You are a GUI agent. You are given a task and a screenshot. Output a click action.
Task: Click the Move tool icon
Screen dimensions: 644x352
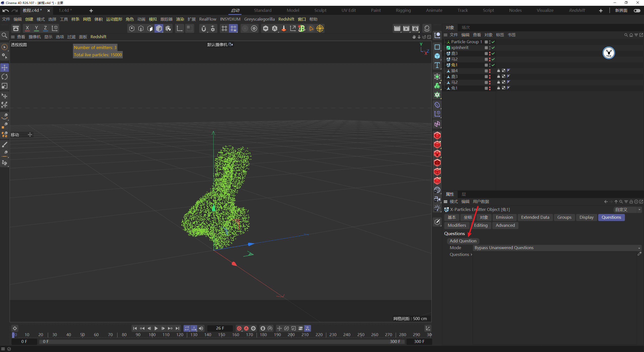[x=5, y=67]
